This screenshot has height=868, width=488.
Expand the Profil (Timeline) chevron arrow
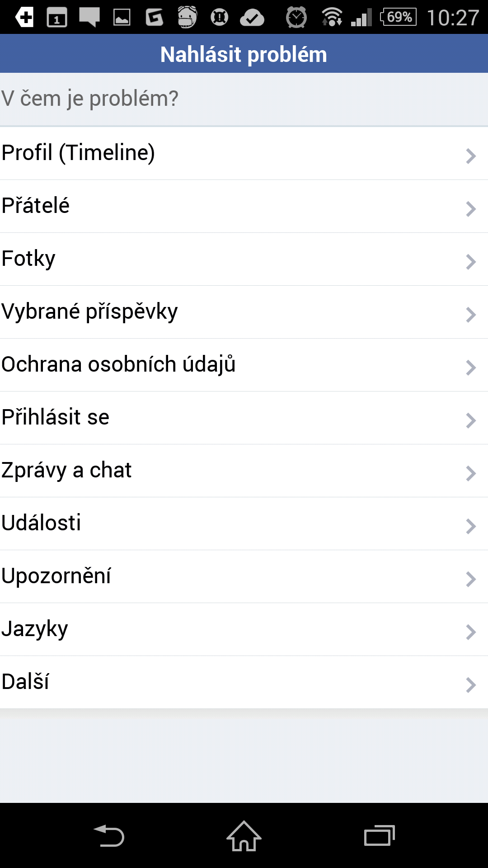(x=471, y=156)
